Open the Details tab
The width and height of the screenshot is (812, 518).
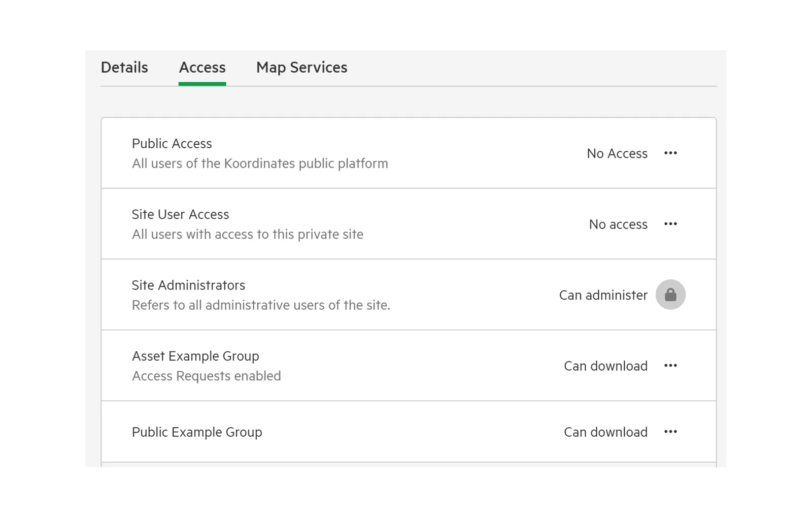(x=124, y=68)
